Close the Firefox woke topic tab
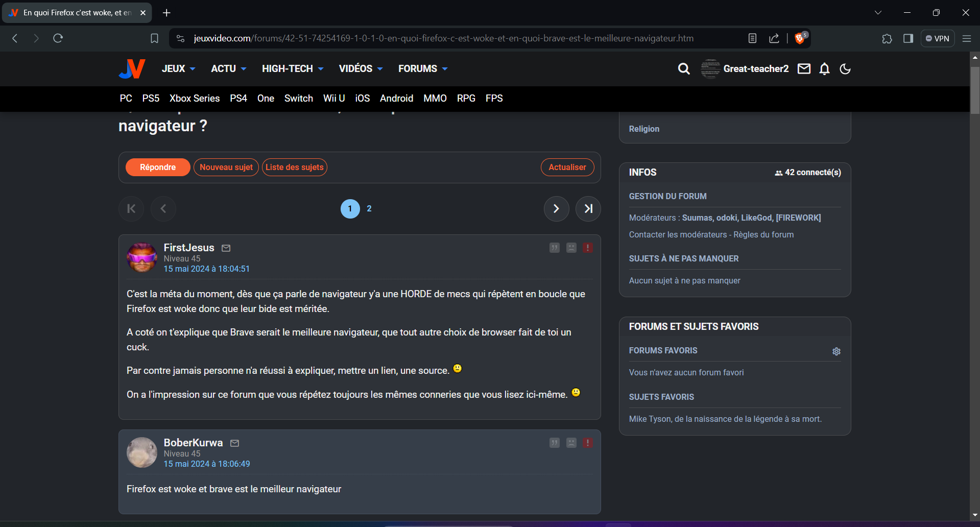 pyautogui.click(x=143, y=13)
